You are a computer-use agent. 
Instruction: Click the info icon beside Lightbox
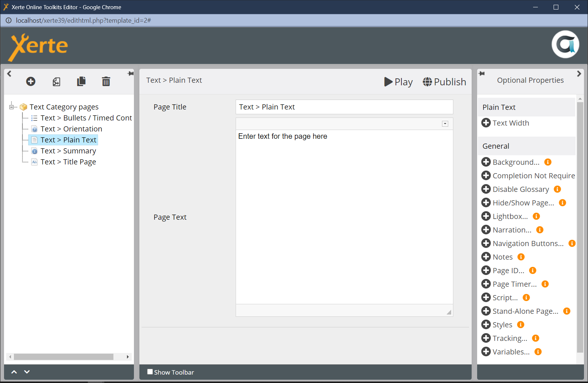[536, 216]
